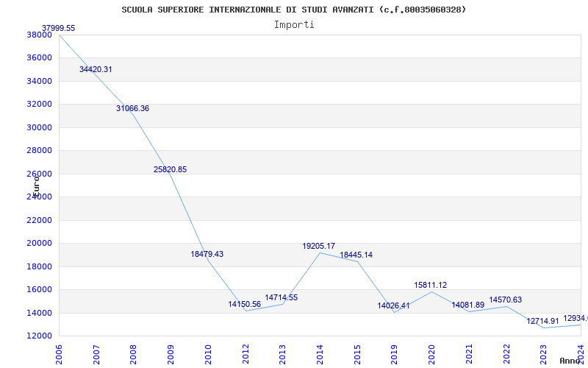Click the 2023 x-axis year label
Screen dimensions: 588x368
pos(544,354)
